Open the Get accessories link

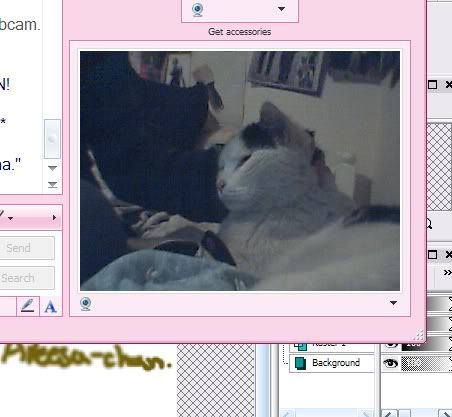pyautogui.click(x=239, y=32)
